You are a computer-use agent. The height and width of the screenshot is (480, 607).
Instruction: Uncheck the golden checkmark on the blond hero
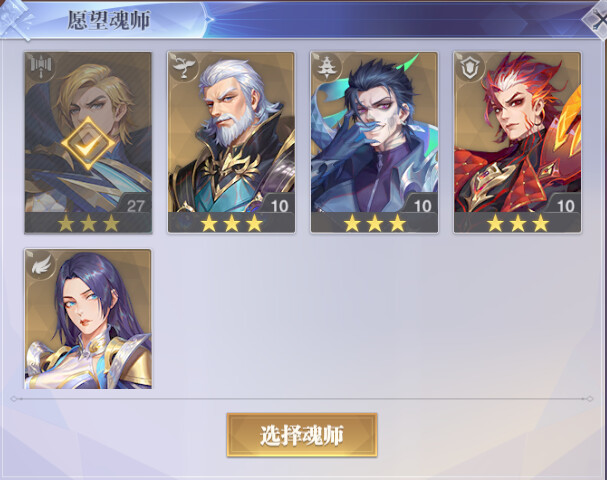pyautogui.click(x=88, y=144)
